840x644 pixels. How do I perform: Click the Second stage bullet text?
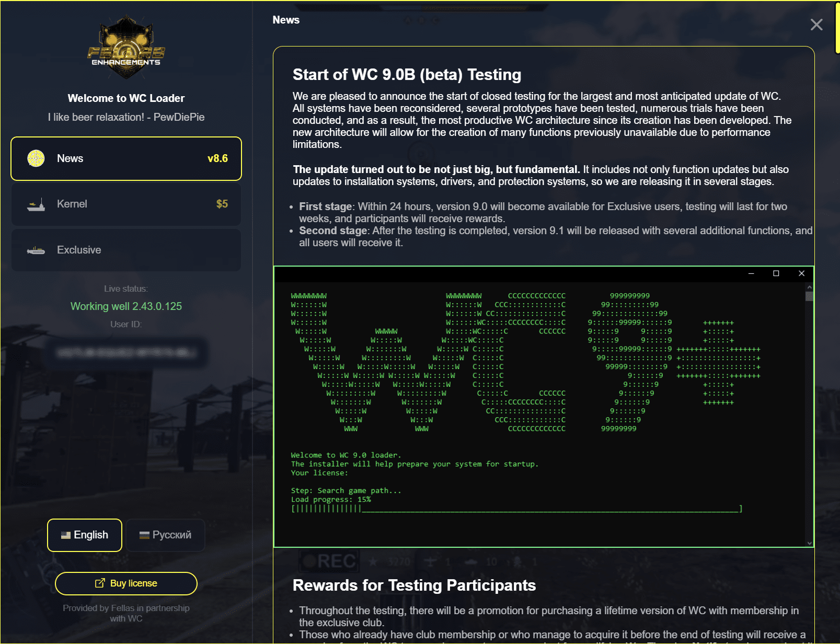click(556, 237)
